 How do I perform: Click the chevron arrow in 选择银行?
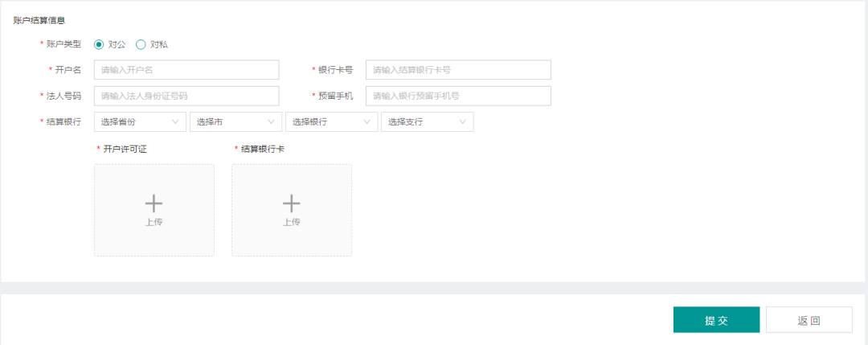[367, 121]
